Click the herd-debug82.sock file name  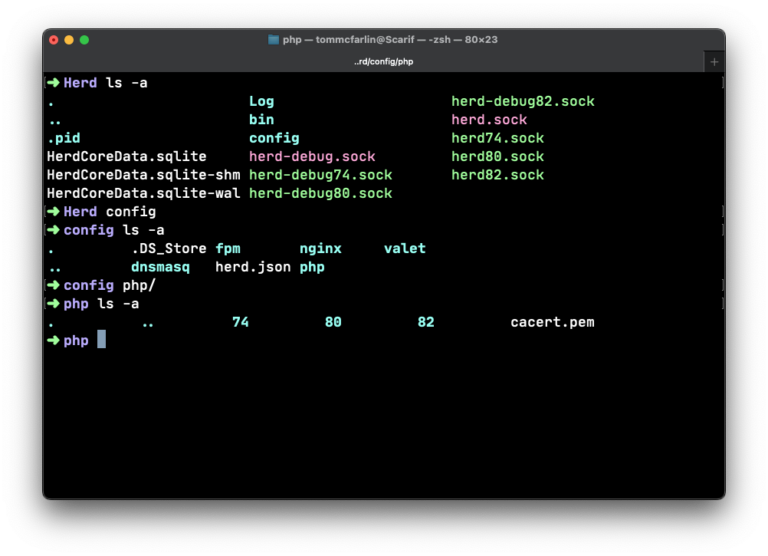(523, 101)
